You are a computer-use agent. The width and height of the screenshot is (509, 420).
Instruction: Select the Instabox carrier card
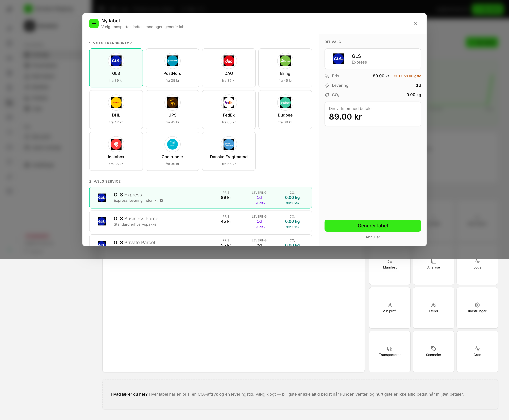[116, 151]
